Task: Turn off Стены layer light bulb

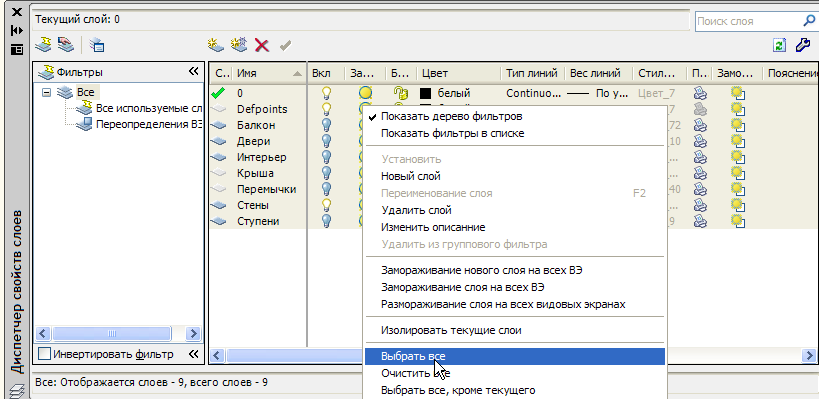Action: (326, 205)
